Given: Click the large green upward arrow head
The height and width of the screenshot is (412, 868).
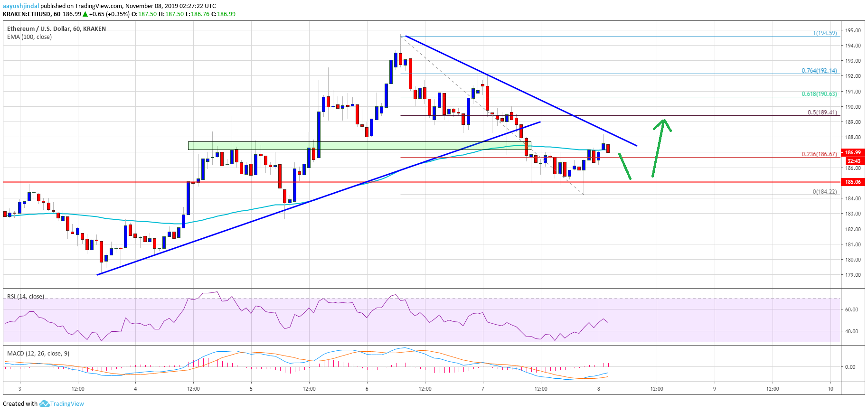Looking at the screenshot, I should tap(663, 124).
